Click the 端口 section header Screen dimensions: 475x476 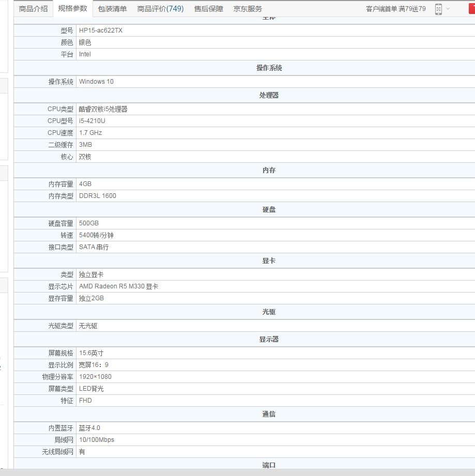coord(269,465)
